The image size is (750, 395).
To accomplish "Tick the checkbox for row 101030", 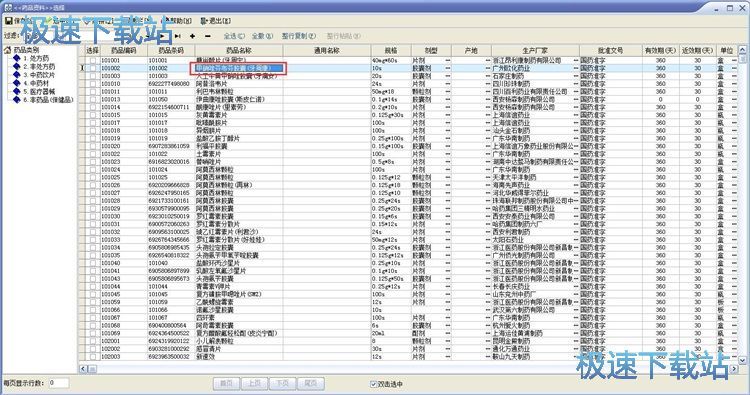I will [x=93, y=216].
